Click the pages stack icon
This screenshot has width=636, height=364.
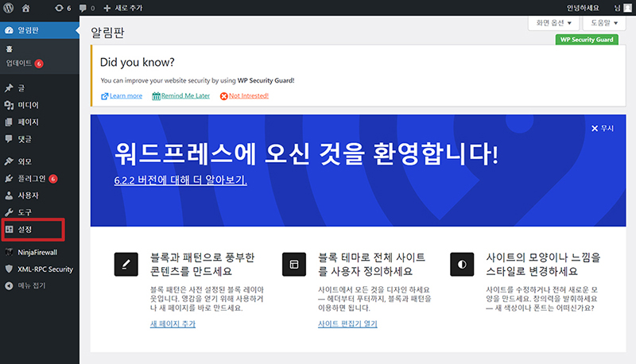9,122
